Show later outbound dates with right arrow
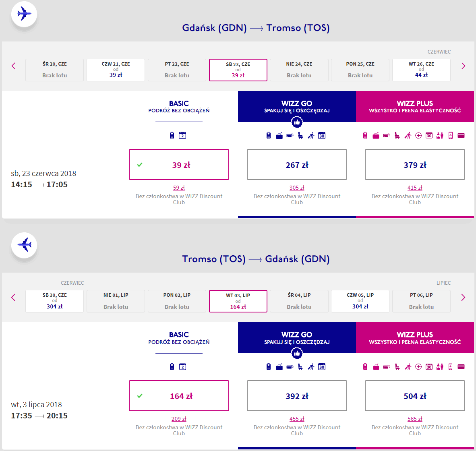This screenshot has width=476, height=451. (463, 66)
